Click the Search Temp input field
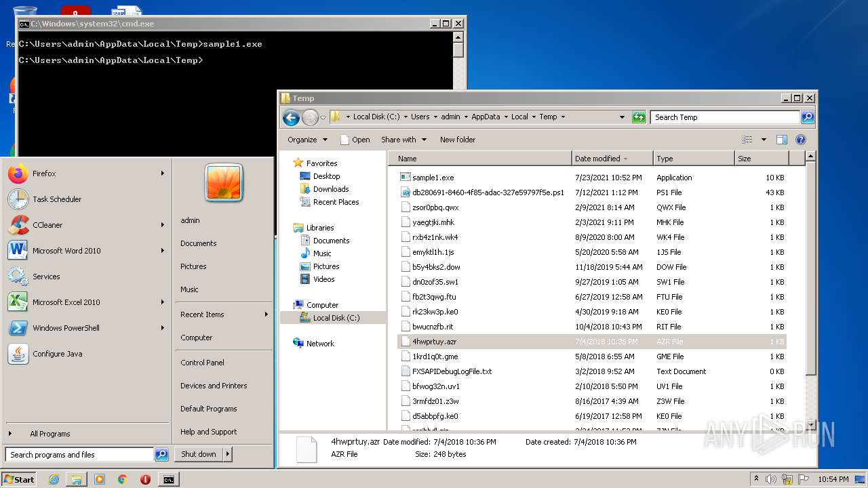 724,117
